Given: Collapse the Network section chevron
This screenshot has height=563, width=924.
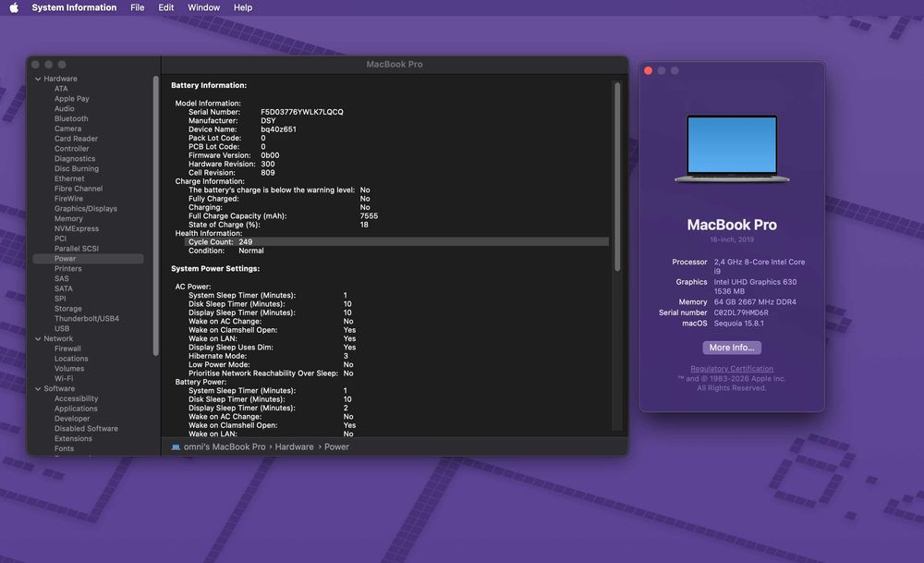Looking at the screenshot, I should 38,339.
